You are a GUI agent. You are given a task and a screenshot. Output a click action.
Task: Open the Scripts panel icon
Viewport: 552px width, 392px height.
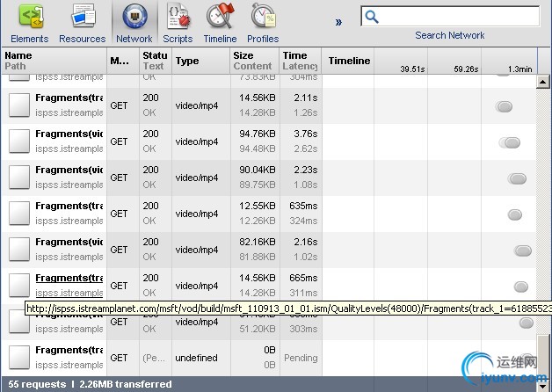(178, 24)
